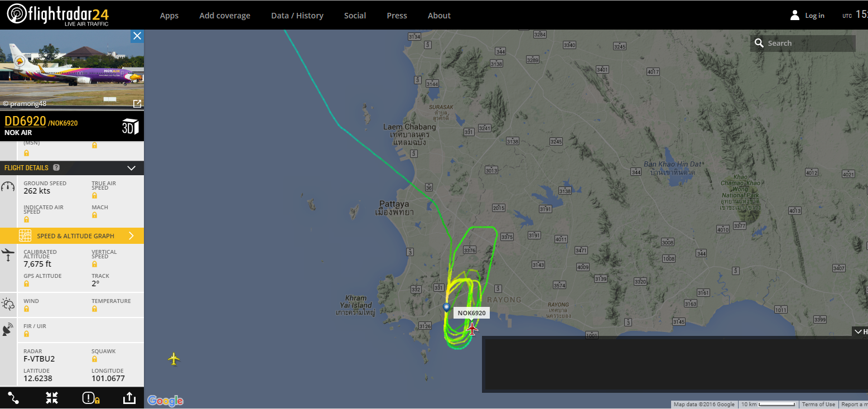The image size is (868, 409).
Task: Close the flight info panel
Action: tap(137, 36)
